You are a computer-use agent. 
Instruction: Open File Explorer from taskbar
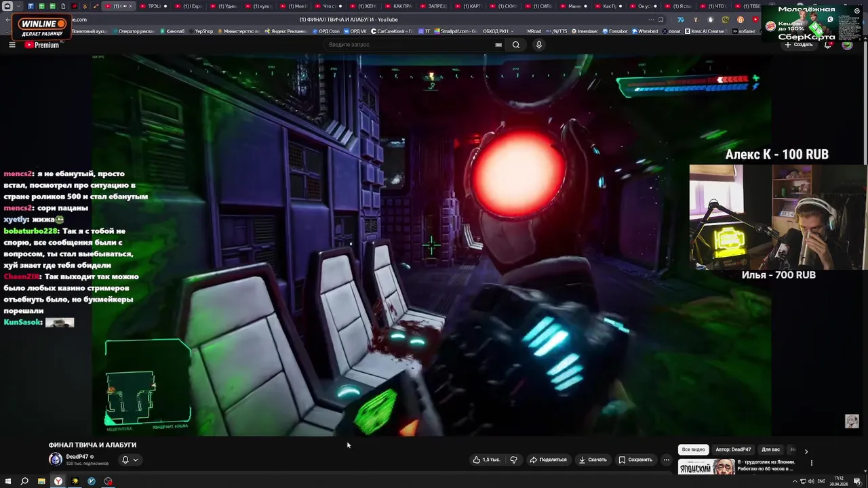[41, 481]
